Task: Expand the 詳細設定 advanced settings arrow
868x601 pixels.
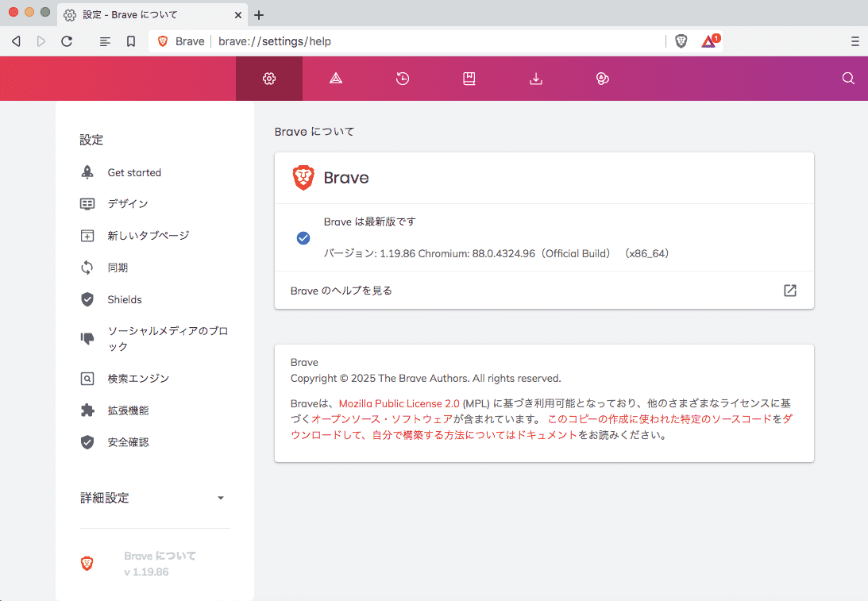Action: pyautogui.click(x=220, y=498)
